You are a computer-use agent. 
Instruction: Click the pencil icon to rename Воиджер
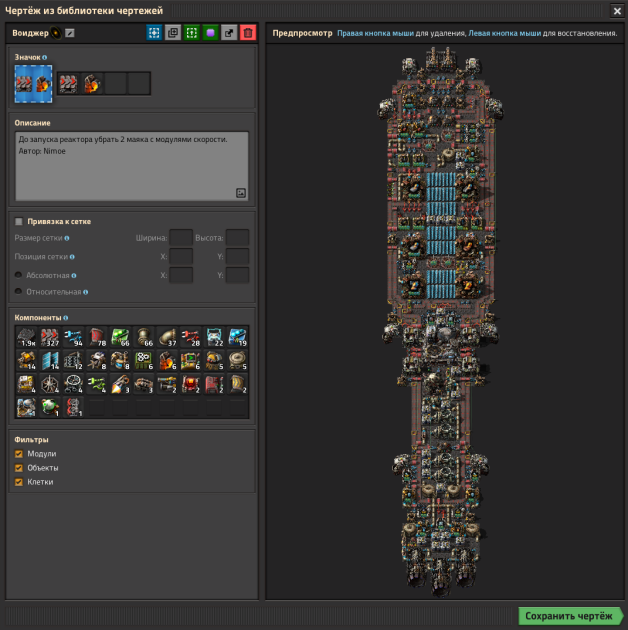point(70,33)
